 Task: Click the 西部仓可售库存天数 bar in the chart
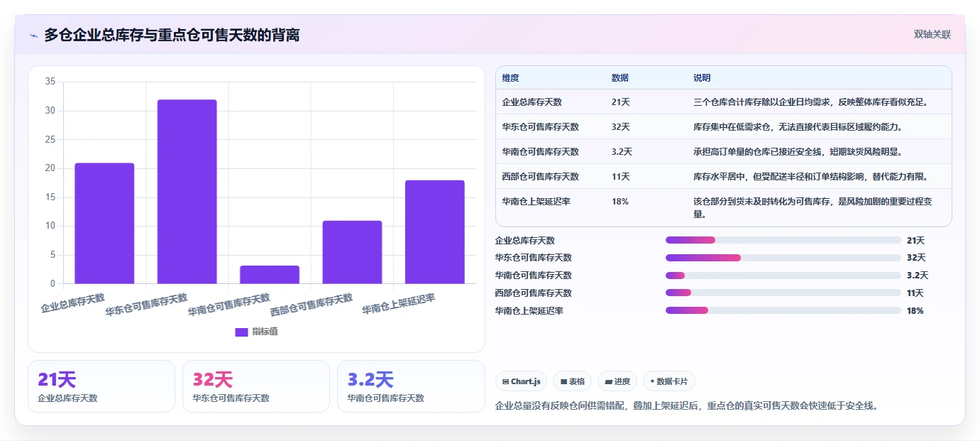pyautogui.click(x=352, y=252)
